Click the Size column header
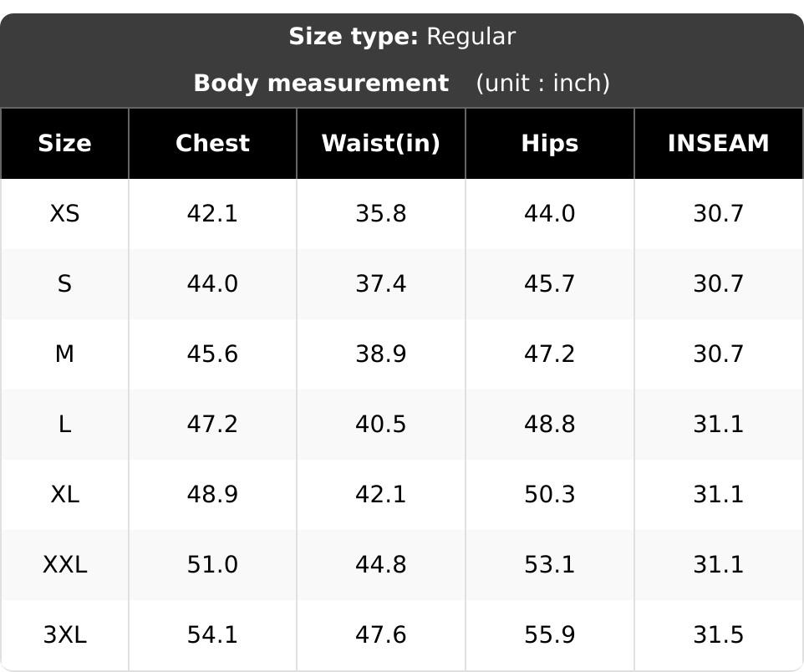 (x=64, y=143)
